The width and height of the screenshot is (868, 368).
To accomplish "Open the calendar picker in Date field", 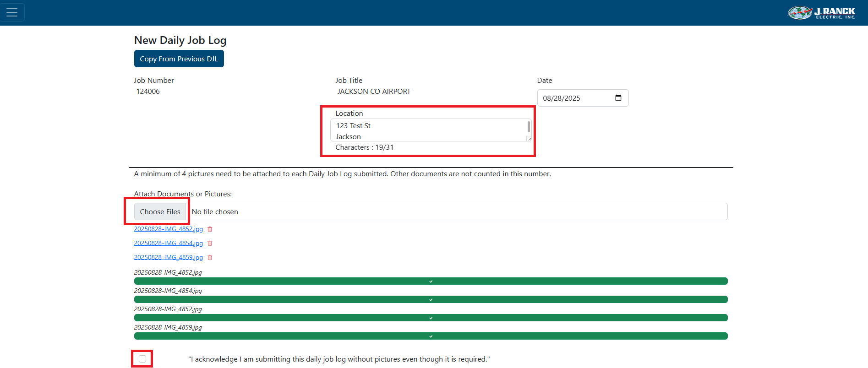I will pyautogui.click(x=618, y=98).
